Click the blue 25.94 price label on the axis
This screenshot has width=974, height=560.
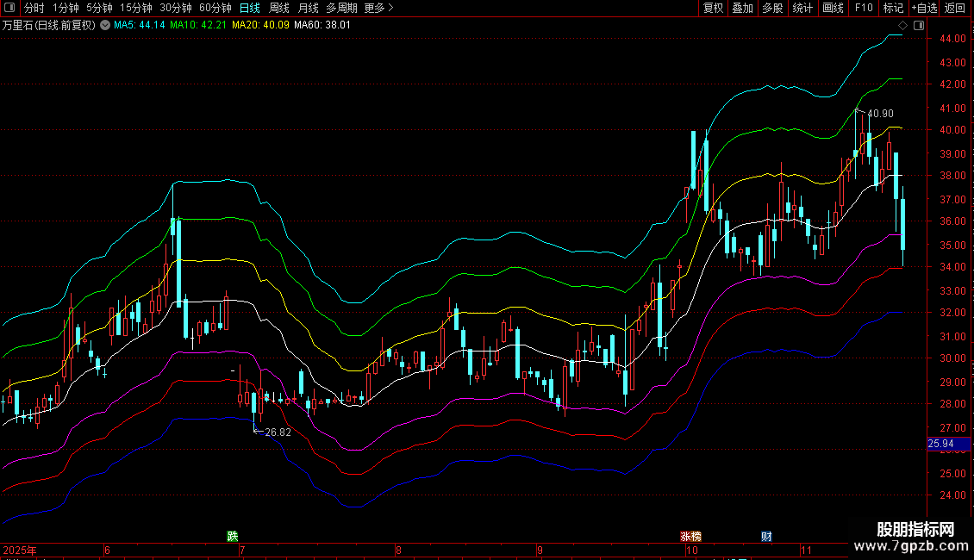[940, 445]
